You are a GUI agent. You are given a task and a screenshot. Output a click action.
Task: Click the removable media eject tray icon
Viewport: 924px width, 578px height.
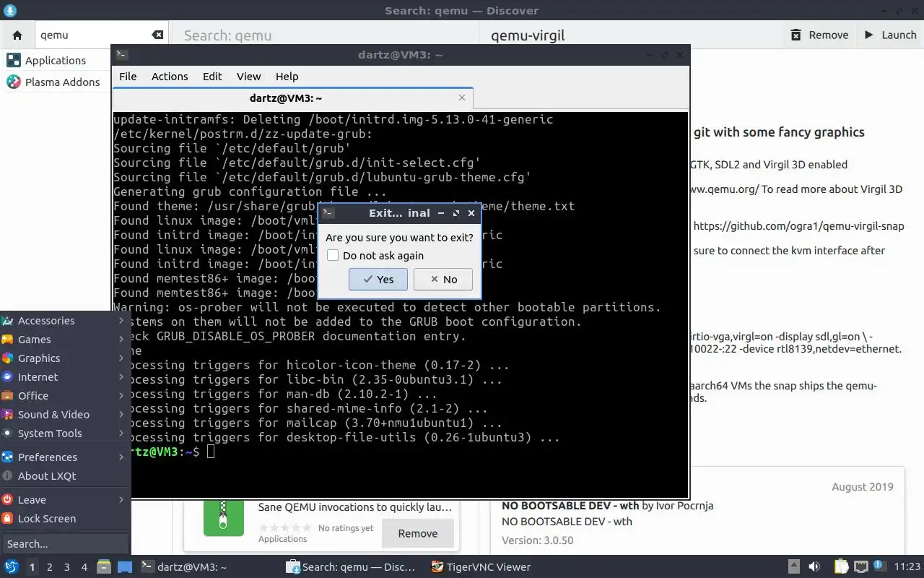click(x=793, y=567)
